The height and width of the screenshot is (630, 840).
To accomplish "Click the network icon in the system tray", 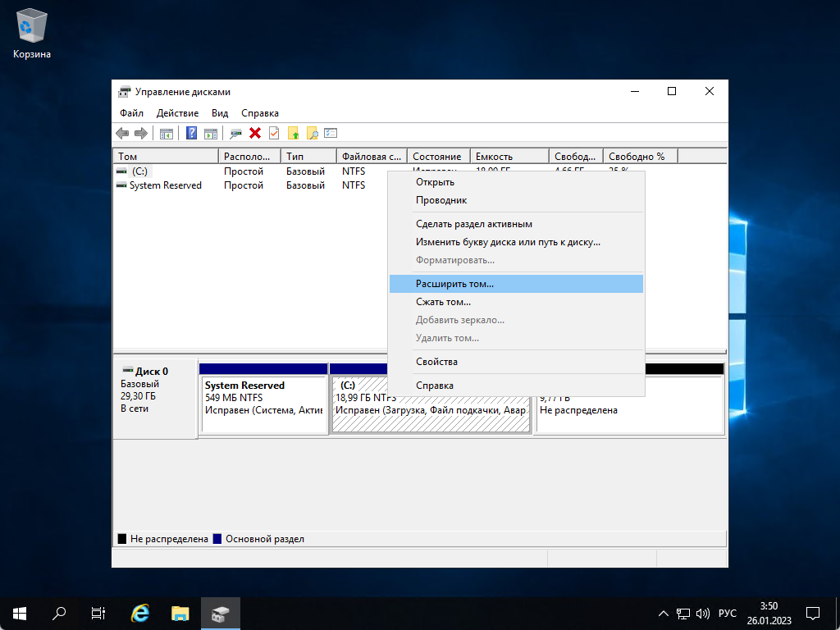I will point(682,613).
